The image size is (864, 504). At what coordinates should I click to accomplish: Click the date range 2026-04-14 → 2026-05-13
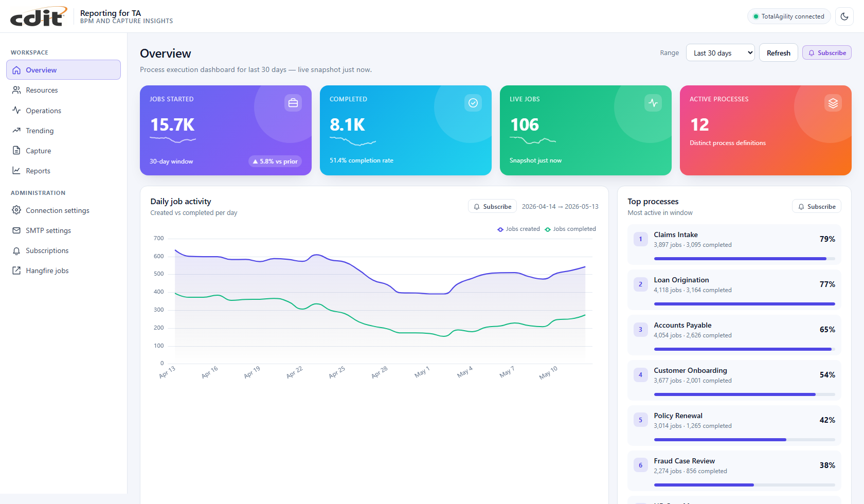[560, 206]
